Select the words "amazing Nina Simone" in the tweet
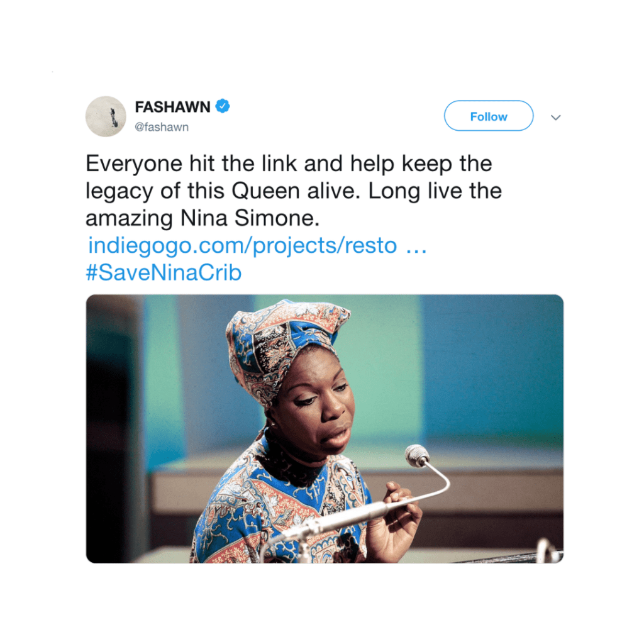Screen dimensions: 644x644 point(202,218)
